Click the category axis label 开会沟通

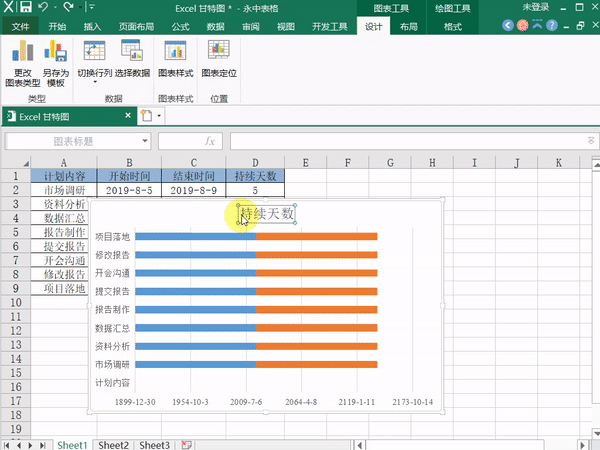click(112, 273)
